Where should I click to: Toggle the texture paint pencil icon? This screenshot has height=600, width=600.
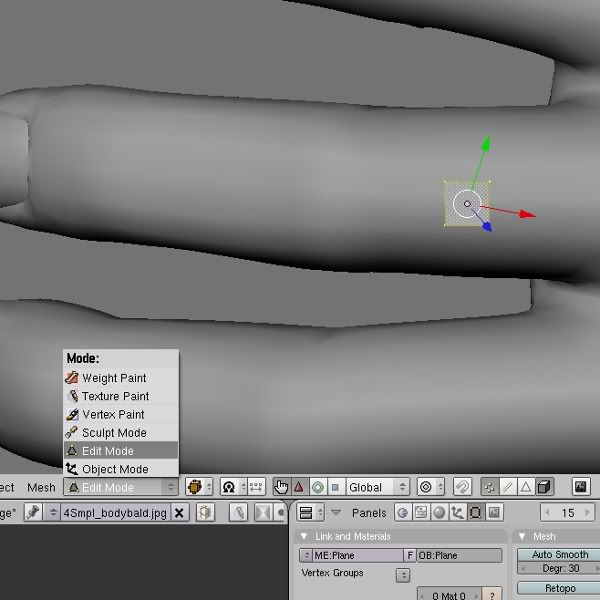click(238, 513)
